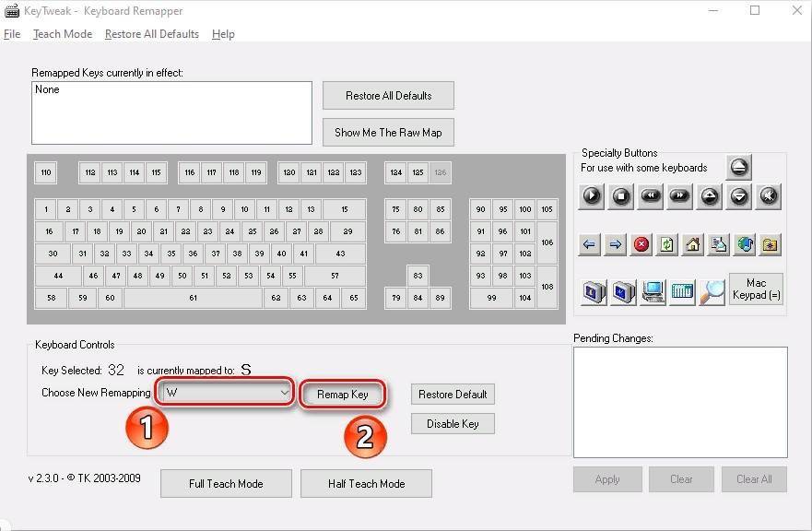
Task: Select the browser Refresh specialty icon
Action: coord(667,244)
